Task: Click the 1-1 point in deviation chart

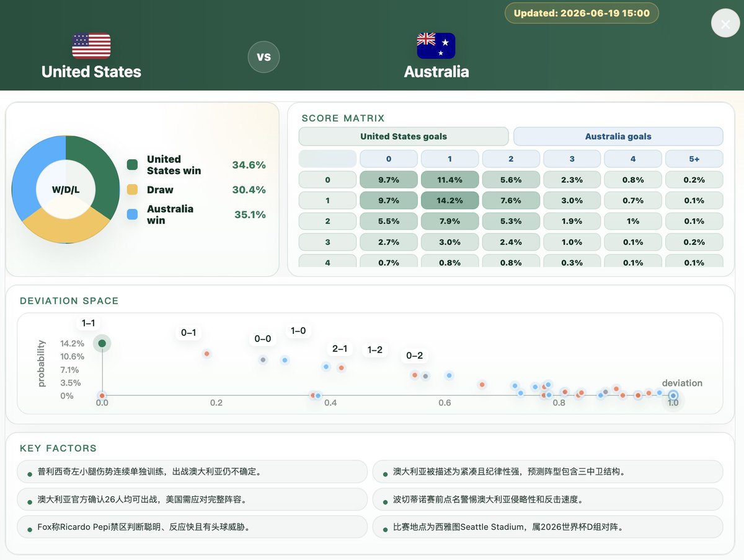Action: [102, 343]
